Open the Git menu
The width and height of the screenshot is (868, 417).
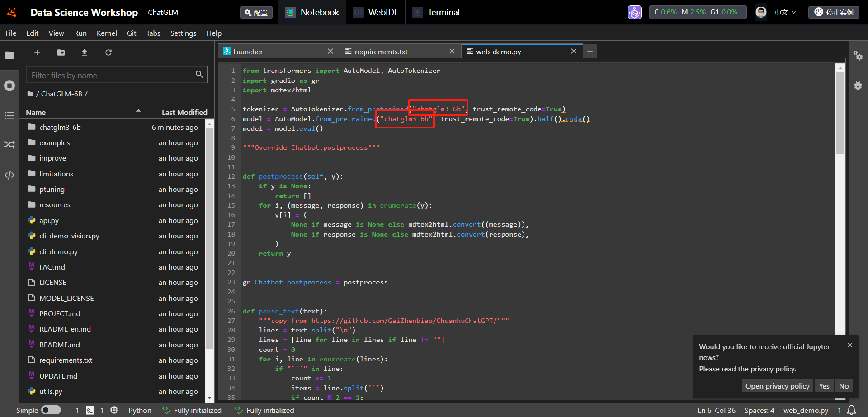pyautogui.click(x=132, y=33)
